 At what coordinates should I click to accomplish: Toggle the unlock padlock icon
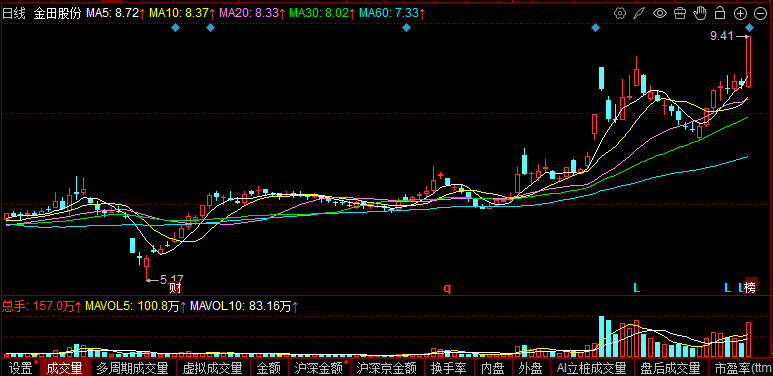coord(720,13)
